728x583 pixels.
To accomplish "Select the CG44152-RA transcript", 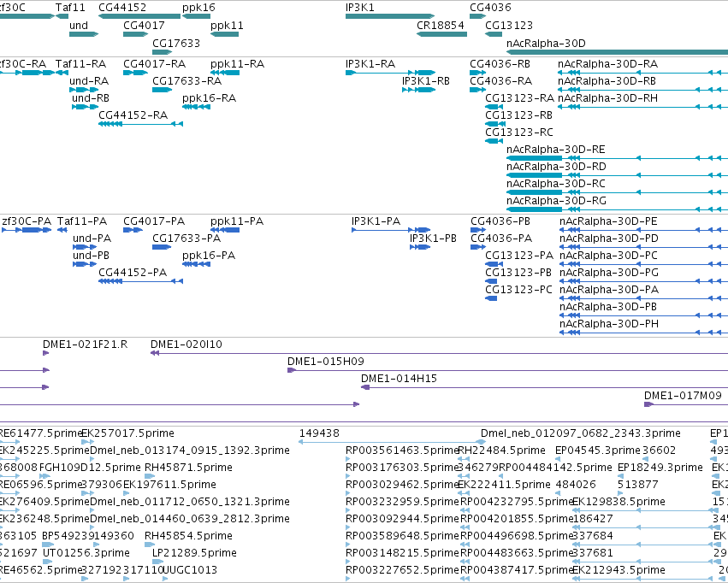I will [140, 124].
